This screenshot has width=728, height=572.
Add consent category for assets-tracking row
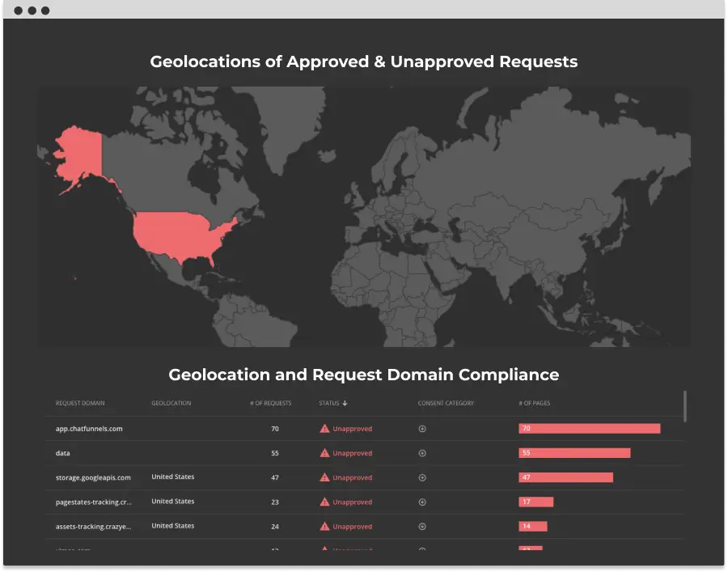(x=422, y=527)
